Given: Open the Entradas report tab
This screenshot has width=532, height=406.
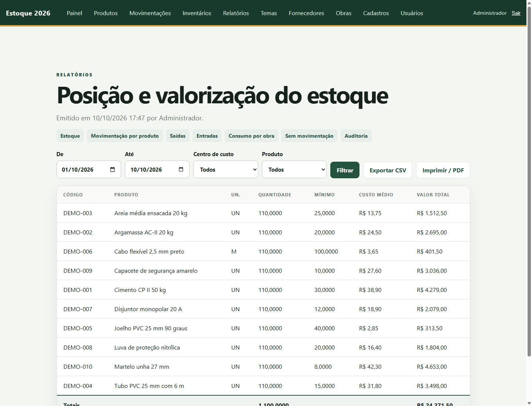Looking at the screenshot, I should click(207, 136).
